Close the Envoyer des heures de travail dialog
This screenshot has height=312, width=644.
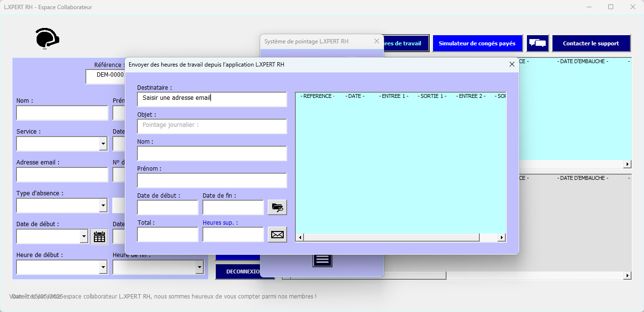pyautogui.click(x=512, y=64)
